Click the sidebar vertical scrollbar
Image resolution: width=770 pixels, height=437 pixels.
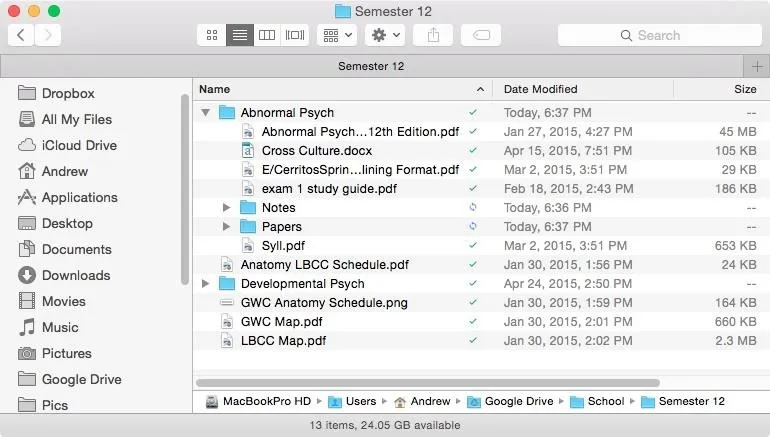(185, 189)
